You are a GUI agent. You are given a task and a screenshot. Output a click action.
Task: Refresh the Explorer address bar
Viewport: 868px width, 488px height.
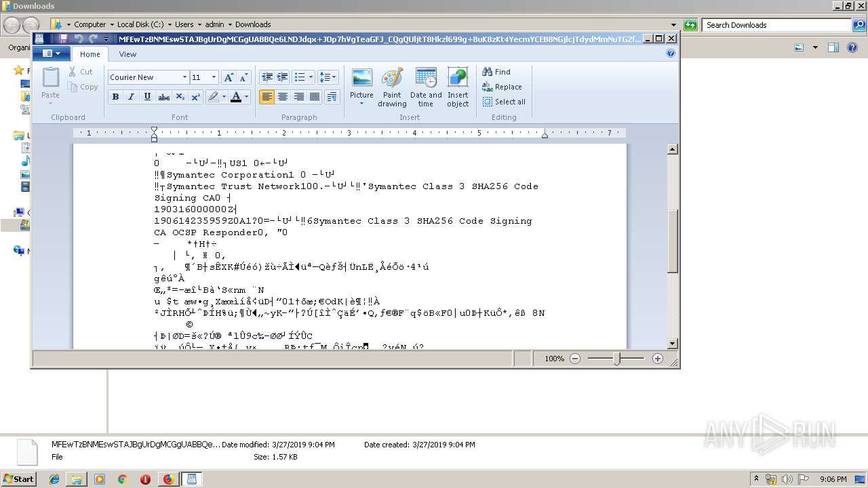[x=690, y=25]
